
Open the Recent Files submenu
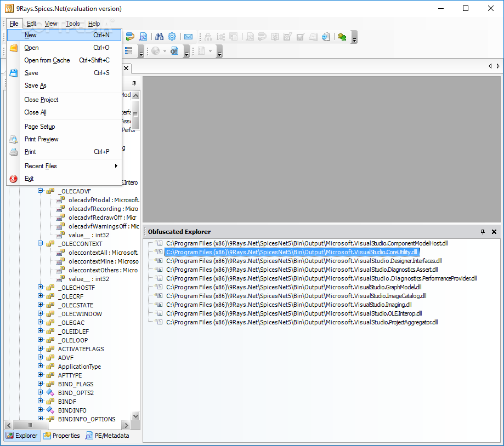coord(64,166)
